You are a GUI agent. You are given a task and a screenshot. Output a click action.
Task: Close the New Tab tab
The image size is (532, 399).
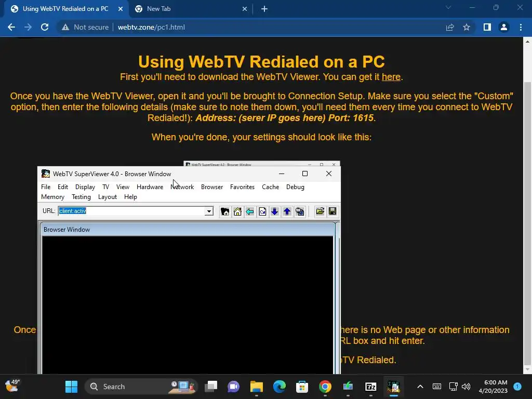(245, 9)
